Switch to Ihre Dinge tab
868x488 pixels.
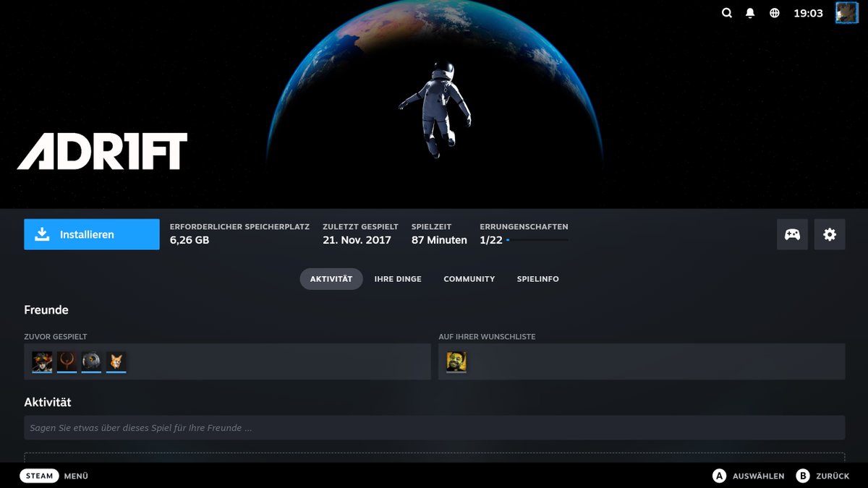398,279
